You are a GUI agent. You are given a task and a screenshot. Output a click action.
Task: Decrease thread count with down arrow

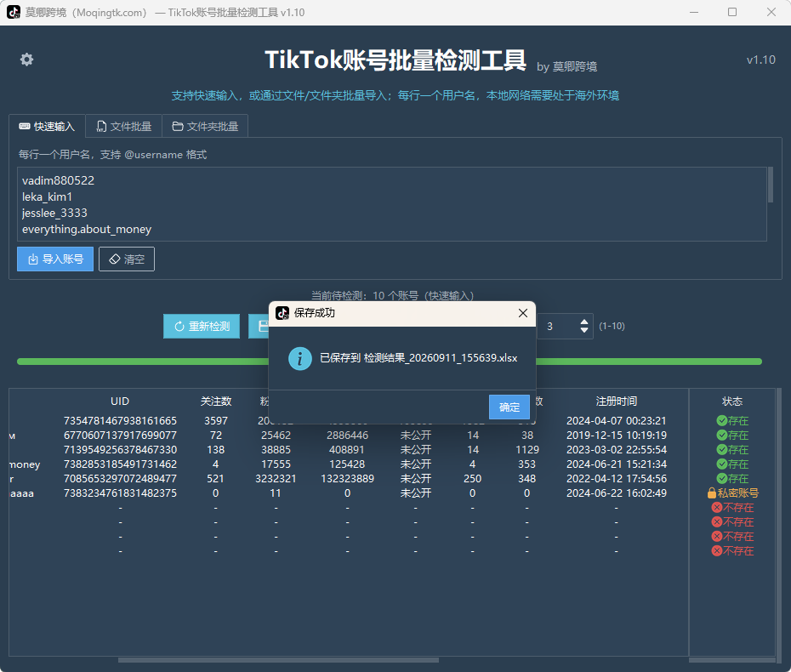[584, 330]
